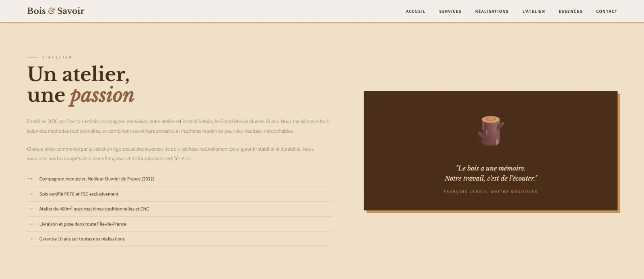Image resolution: width=644 pixels, height=279 pixels.
Task: Click arrow beside Garantie 10 ans item
Action: pos(30,239)
